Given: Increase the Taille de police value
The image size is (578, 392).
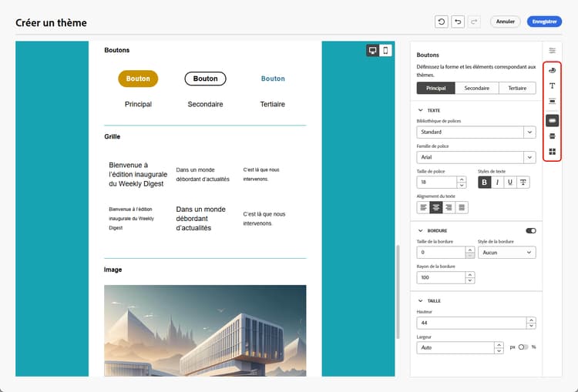Looking at the screenshot, I should click(462, 179).
